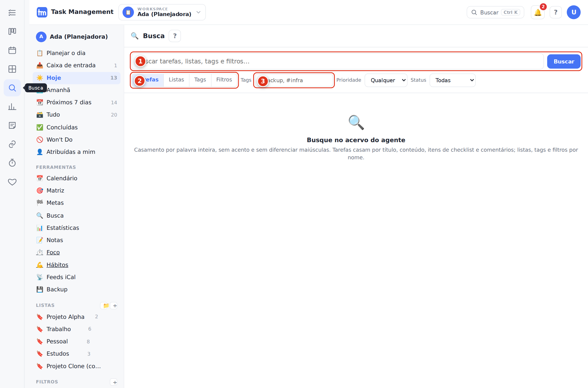Open the calendar icon in left rail
This screenshot has width=588, height=388.
point(12,50)
